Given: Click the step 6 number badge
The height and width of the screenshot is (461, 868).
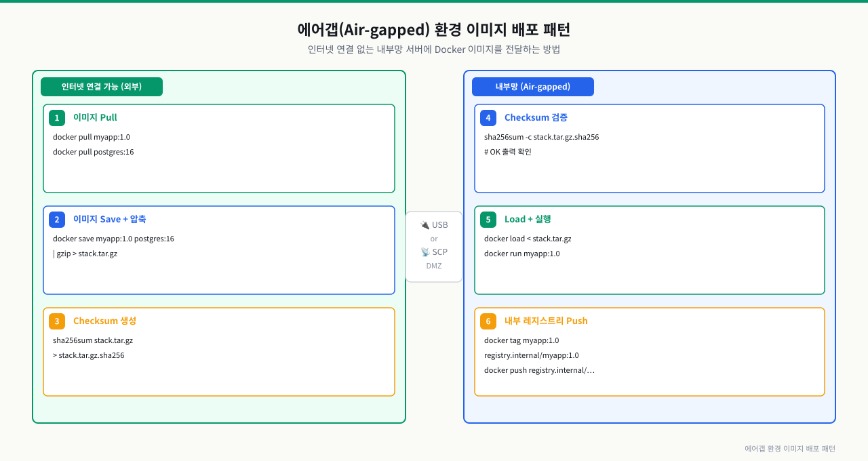Looking at the screenshot, I should [488, 321].
